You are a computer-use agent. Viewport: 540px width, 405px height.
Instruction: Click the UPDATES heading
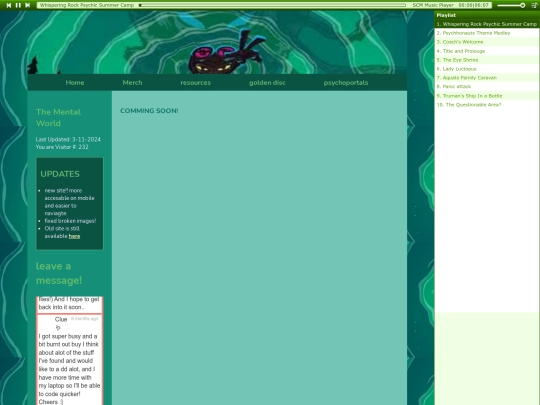60,174
